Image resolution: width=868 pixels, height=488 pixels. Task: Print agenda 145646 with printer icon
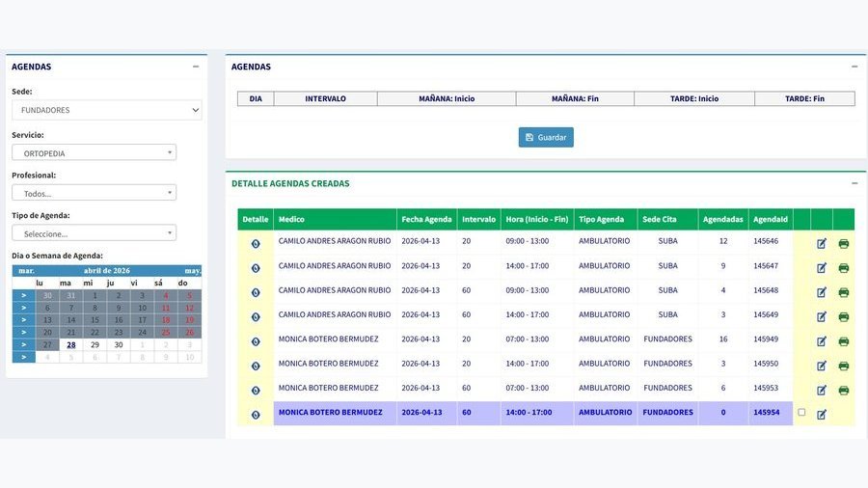844,243
